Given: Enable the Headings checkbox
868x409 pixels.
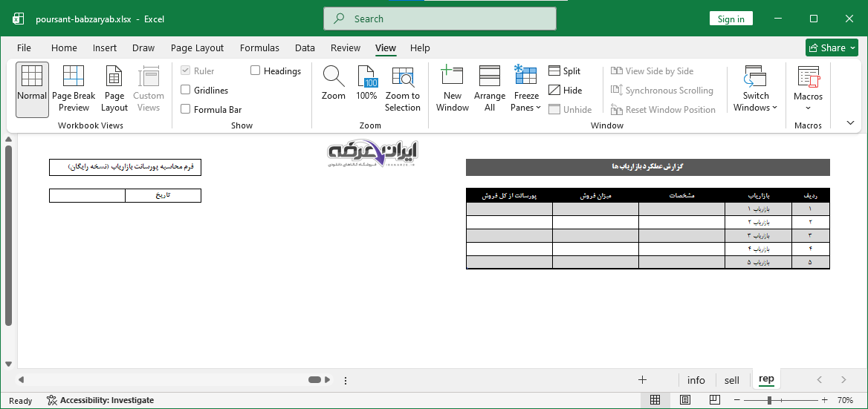Looking at the screenshot, I should click(255, 71).
